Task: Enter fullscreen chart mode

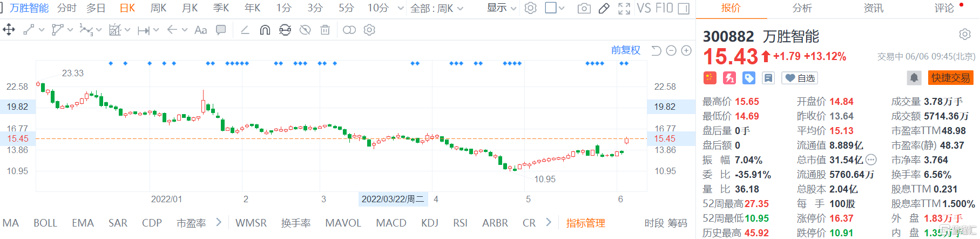Action: [624, 8]
